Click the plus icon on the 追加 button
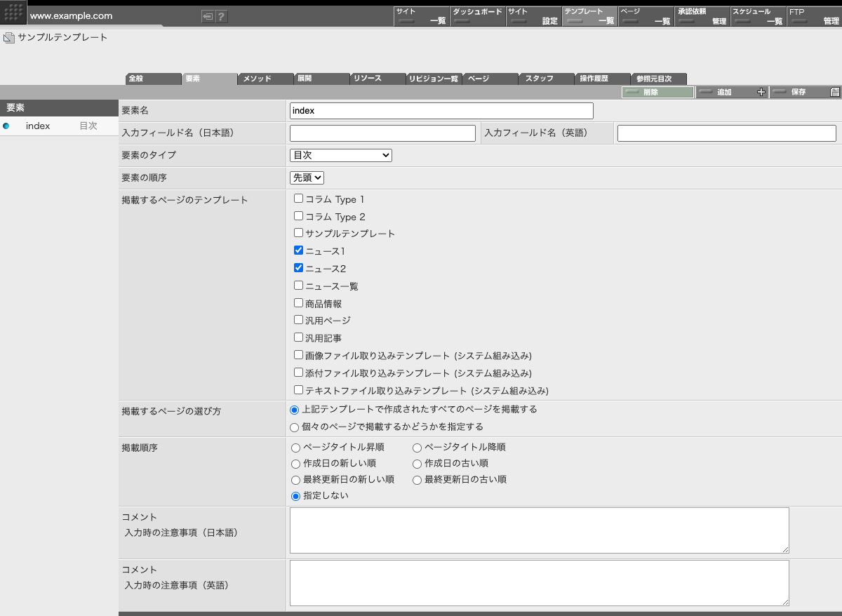842x616 pixels. click(761, 93)
